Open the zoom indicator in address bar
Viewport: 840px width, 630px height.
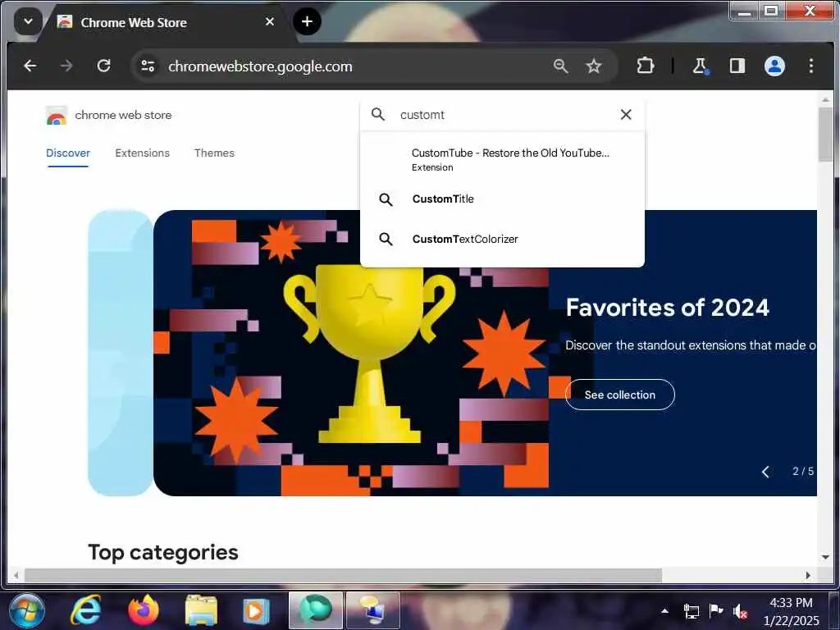560,66
